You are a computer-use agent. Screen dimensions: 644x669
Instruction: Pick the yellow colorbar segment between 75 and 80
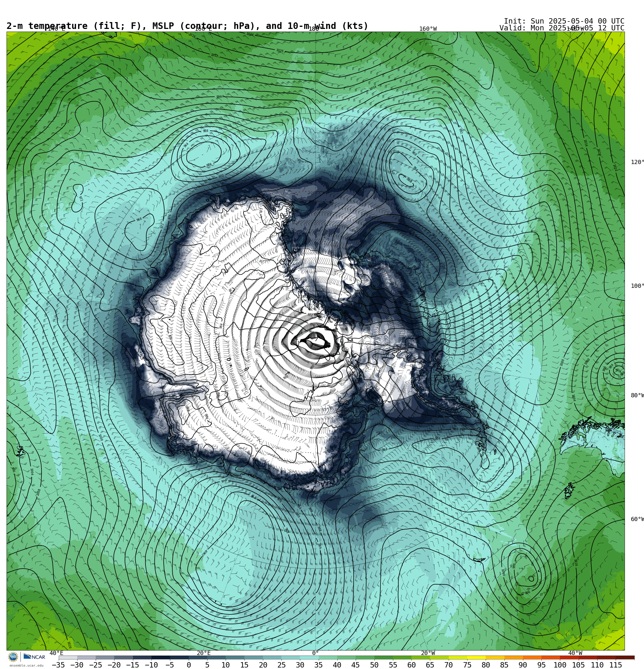pos(476,657)
